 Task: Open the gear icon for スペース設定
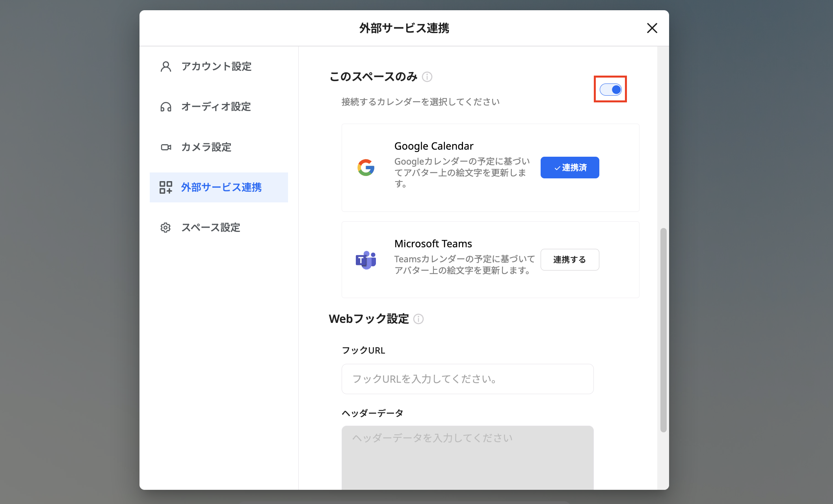(x=165, y=228)
